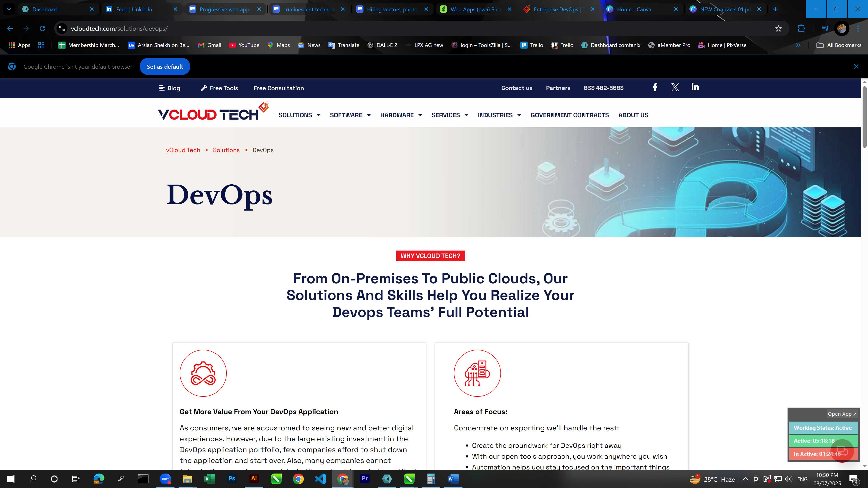
Task: Open Excel from taskbar
Action: point(209,479)
